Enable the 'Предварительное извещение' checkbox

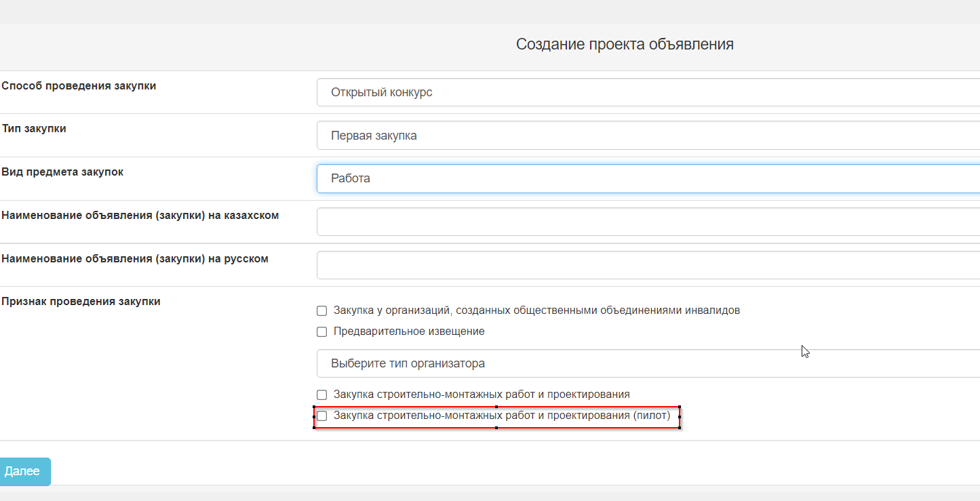(322, 332)
